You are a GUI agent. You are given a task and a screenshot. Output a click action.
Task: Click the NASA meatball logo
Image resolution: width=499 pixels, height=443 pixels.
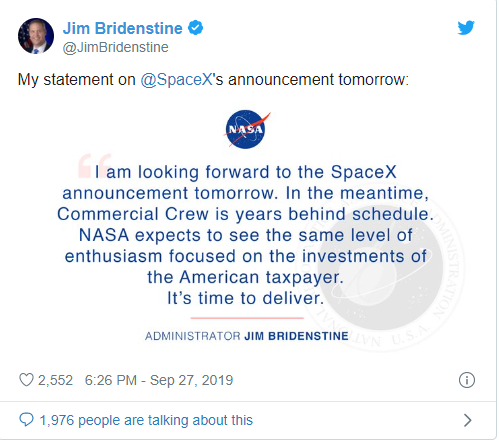[x=246, y=129]
